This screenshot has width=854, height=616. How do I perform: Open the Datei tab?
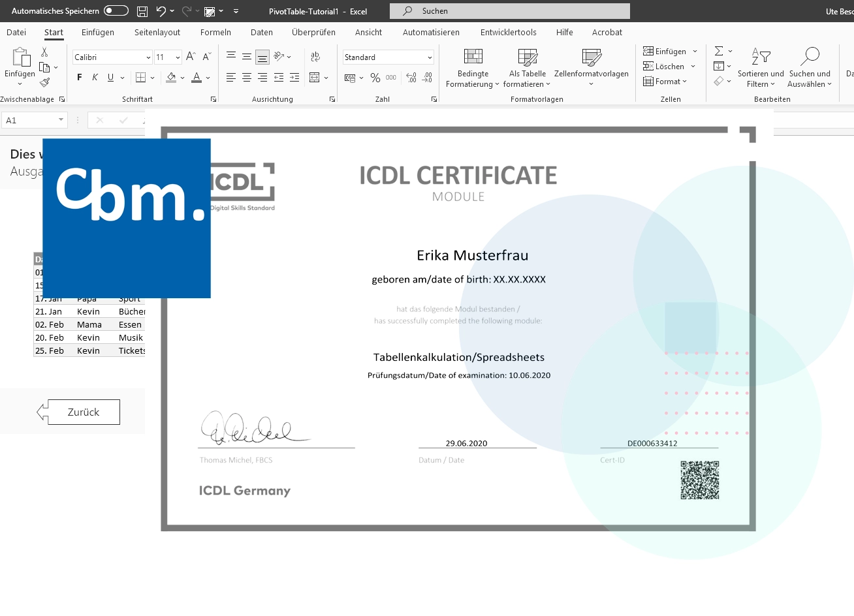16,32
